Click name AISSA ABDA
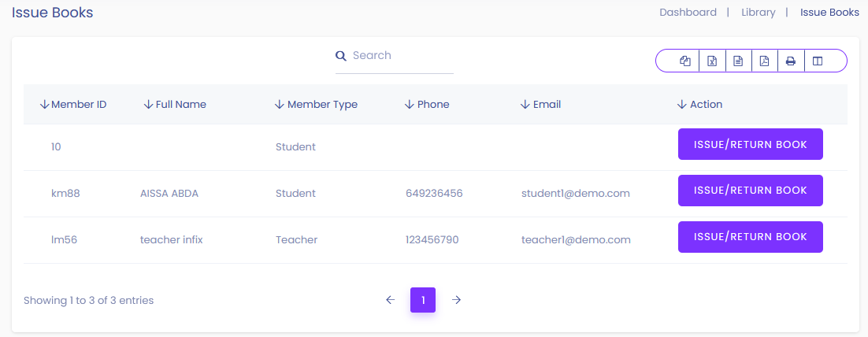This screenshot has height=337, width=868. [x=169, y=193]
